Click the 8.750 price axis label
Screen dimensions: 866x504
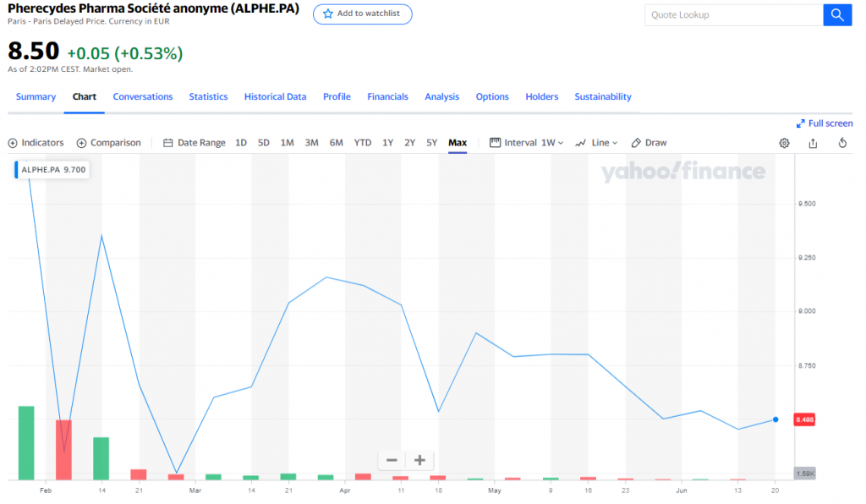pyautogui.click(x=807, y=365)
